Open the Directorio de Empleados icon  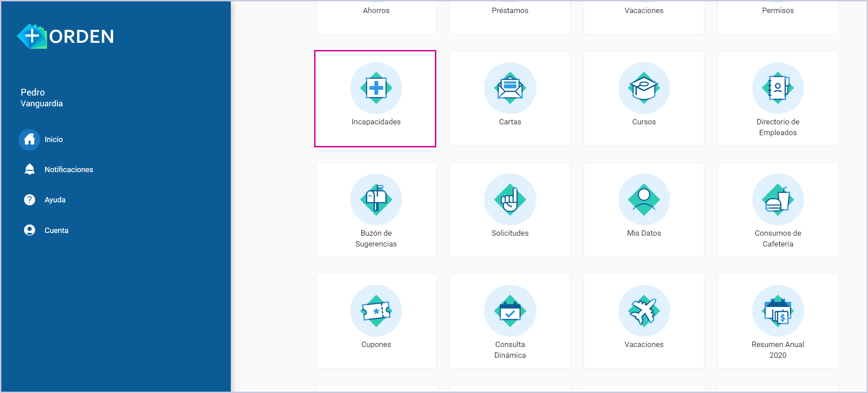pyautogui.click(x=777, y=88)
